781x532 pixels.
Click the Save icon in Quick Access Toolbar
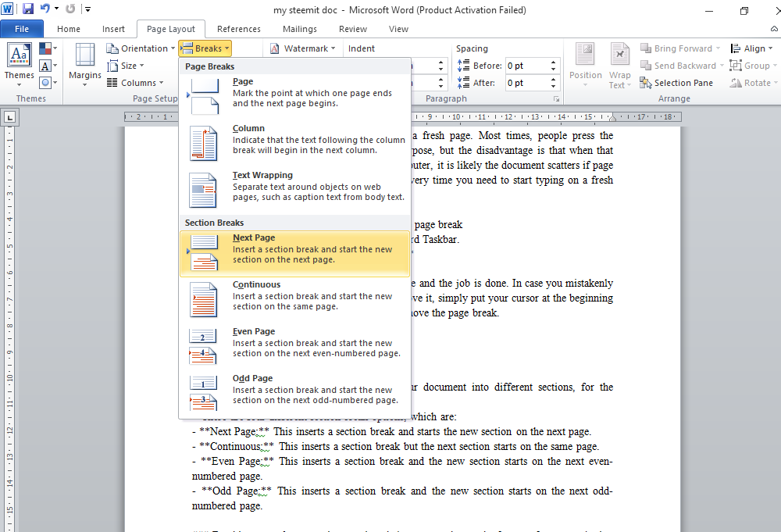click(28, 10)
